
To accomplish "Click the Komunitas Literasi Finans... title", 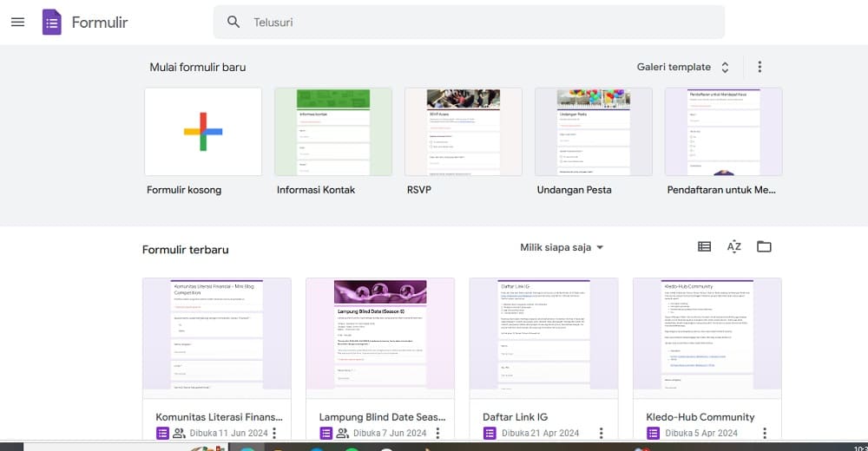I will tap(220, 417).
